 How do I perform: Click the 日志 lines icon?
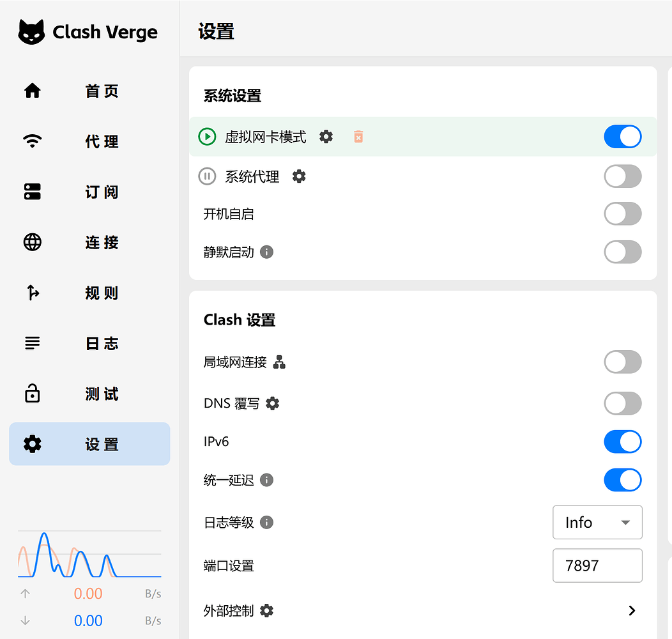(x=33, y=343)
